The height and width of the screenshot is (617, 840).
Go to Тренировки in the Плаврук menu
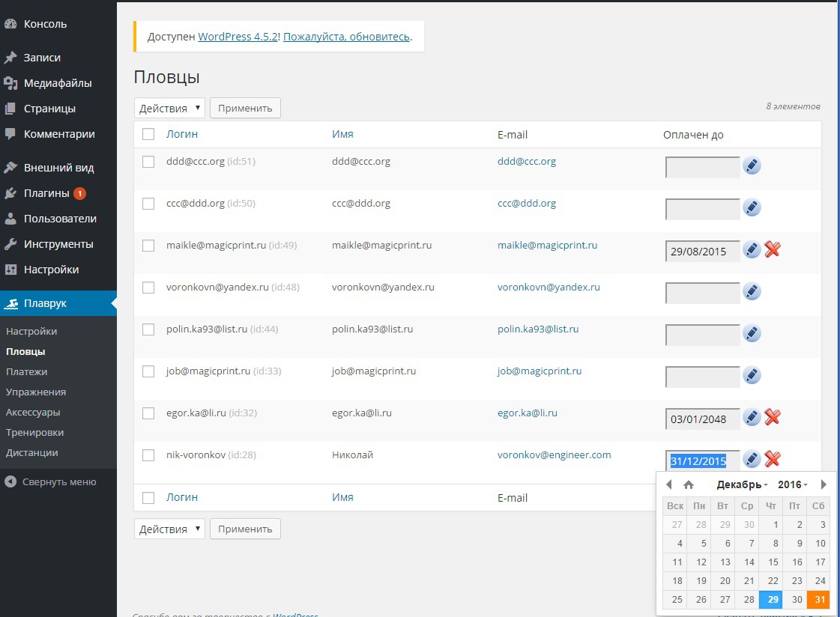coord(34,432)
